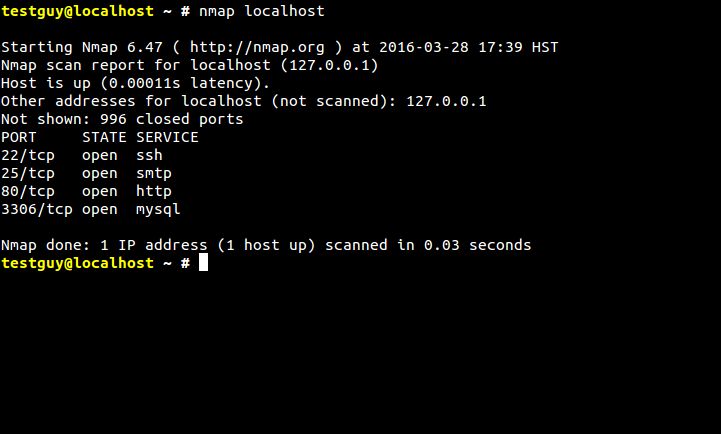Click the bottom testguy@localhost prompt
This screenshot has width=721, height=434.
point(77,263)
